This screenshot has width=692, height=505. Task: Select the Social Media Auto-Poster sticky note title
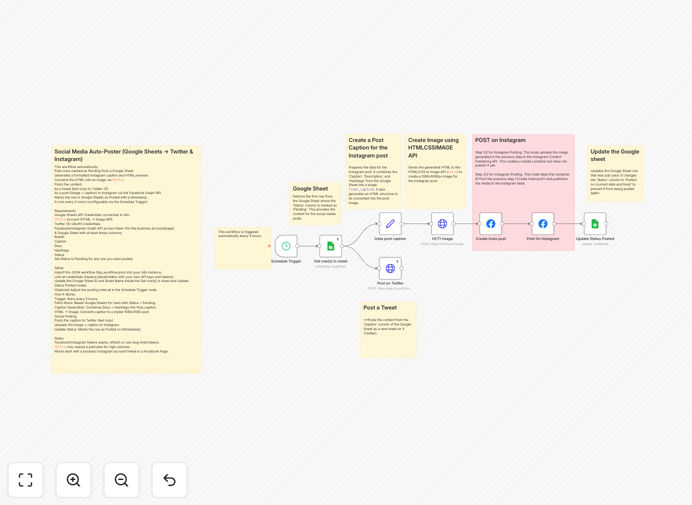point(124,155)
